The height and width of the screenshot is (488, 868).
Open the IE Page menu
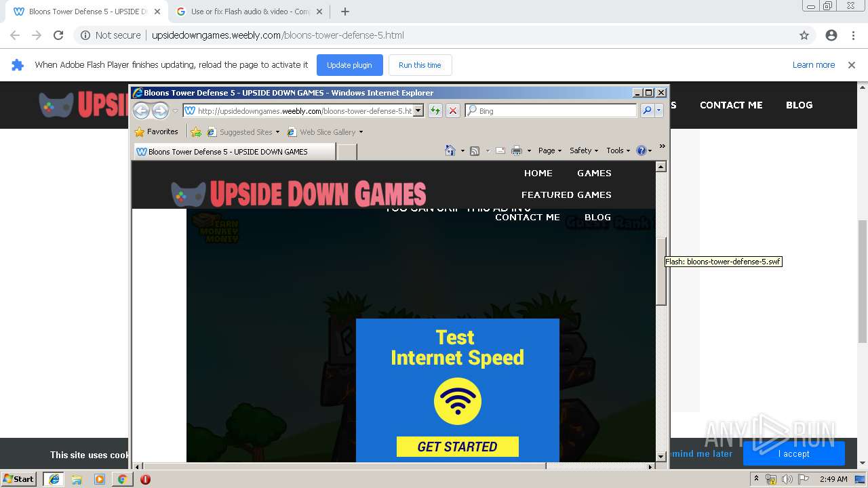point(549,150)
